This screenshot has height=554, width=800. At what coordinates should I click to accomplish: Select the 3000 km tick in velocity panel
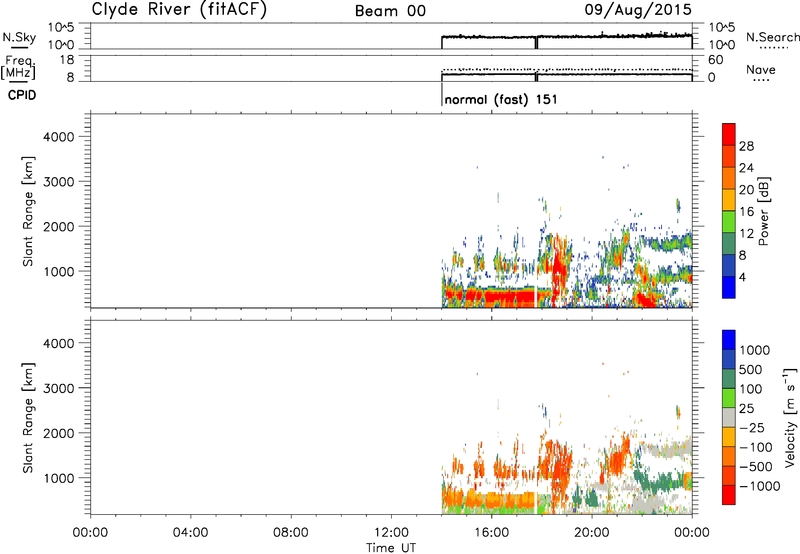click(x=59, y=388)
